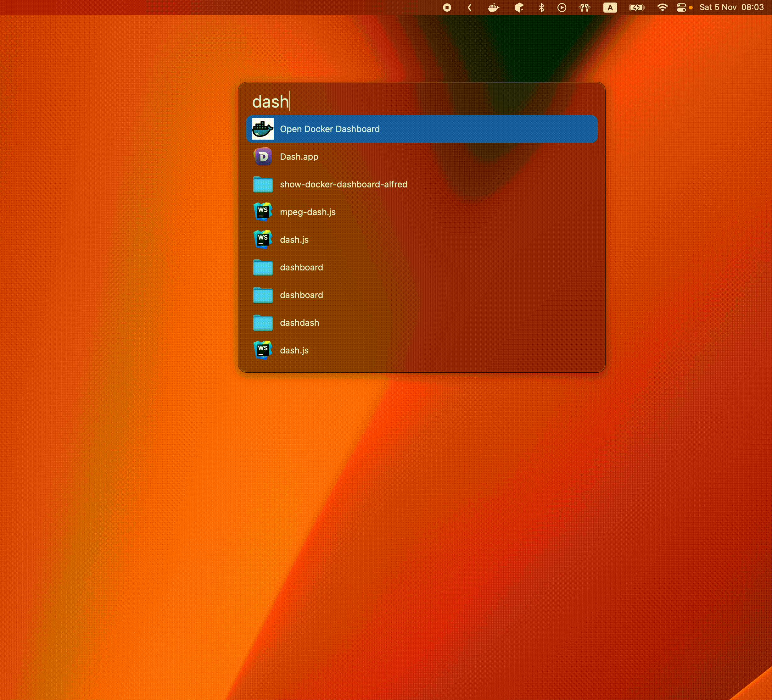Open the Now Playing menu bar control

pyautogui.click(x=562, y=8)
